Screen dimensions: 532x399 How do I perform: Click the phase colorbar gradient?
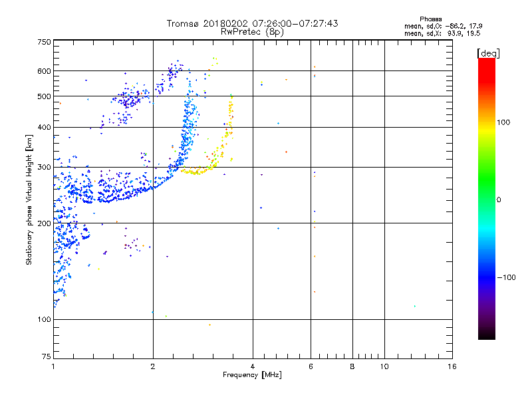coord(487,199)
